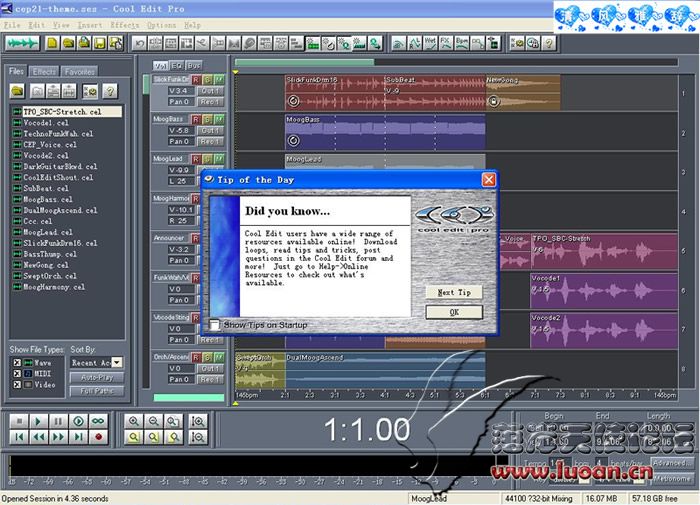Solo the SlickFunkDrm track
This screenshot has width=700, height=505.
pyautogui.click(x=208, y=79)
